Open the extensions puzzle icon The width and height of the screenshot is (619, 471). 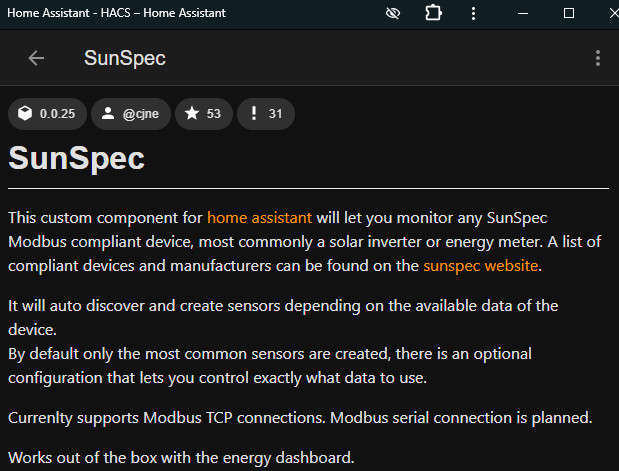(x=433, y=14)
